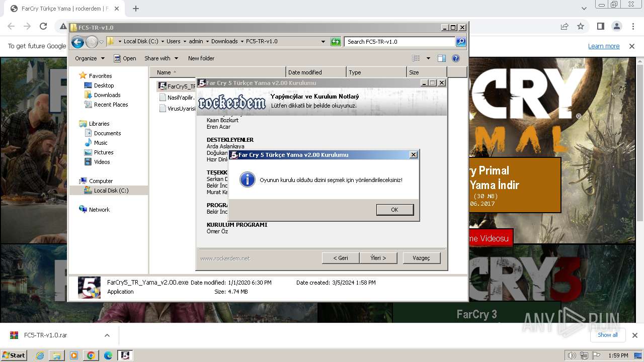Sort files by the Size column header
This screenshot has height=362, width=644.
(427, 72)
